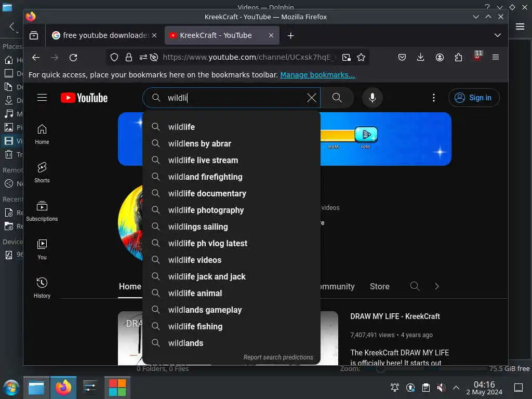Open History in YouTube sidebar
This screenshot has height=399, width=532.
[x=42, y=288]
